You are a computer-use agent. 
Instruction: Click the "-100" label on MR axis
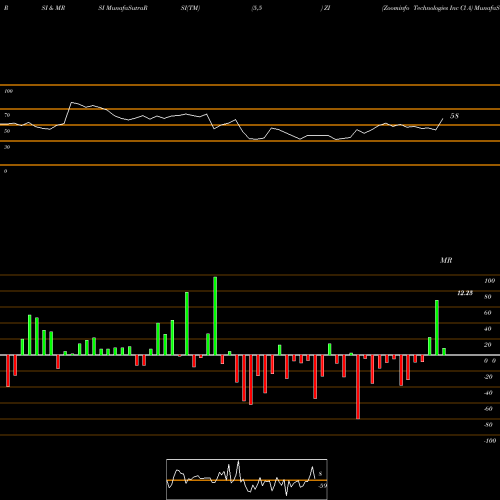point(490,441)
